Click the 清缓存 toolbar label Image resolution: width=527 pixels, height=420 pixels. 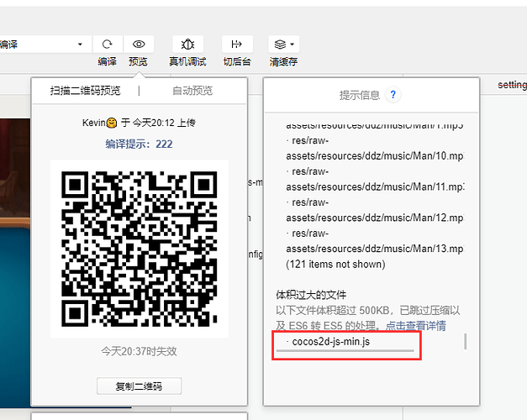pyautogui.click(x=283, y=61)
